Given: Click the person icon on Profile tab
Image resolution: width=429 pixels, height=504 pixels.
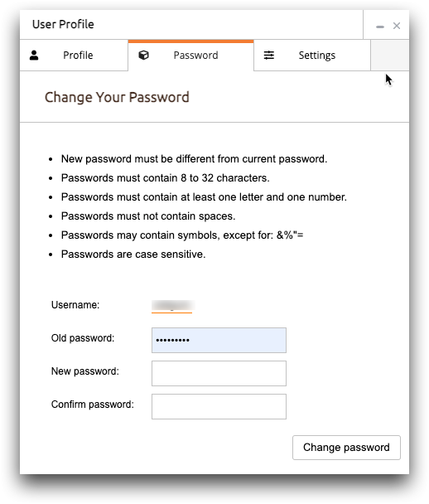Looking at the screenshot, I should 34,56.
